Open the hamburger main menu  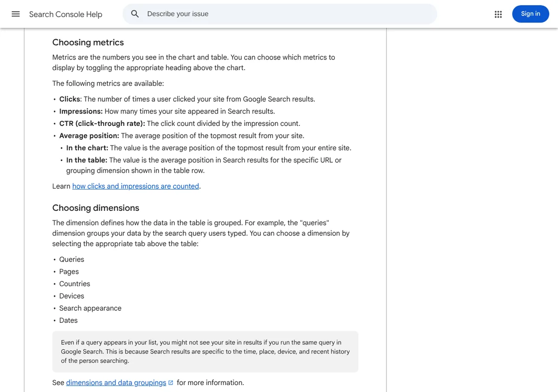click(16, 14)
